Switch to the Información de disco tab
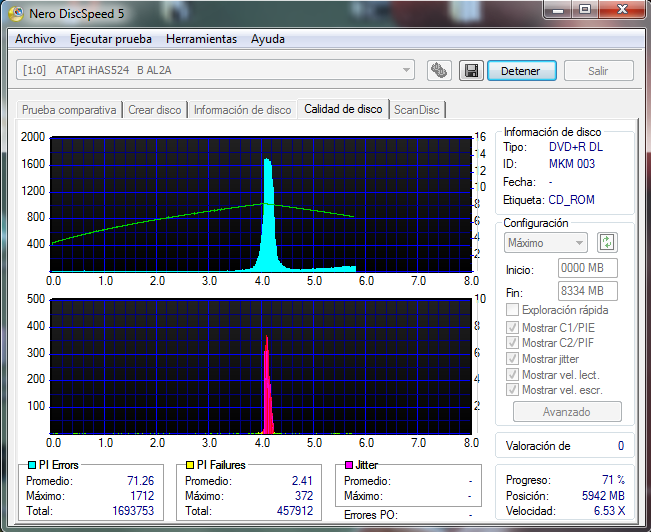This screenshot has width=651, height=532. 242,110
